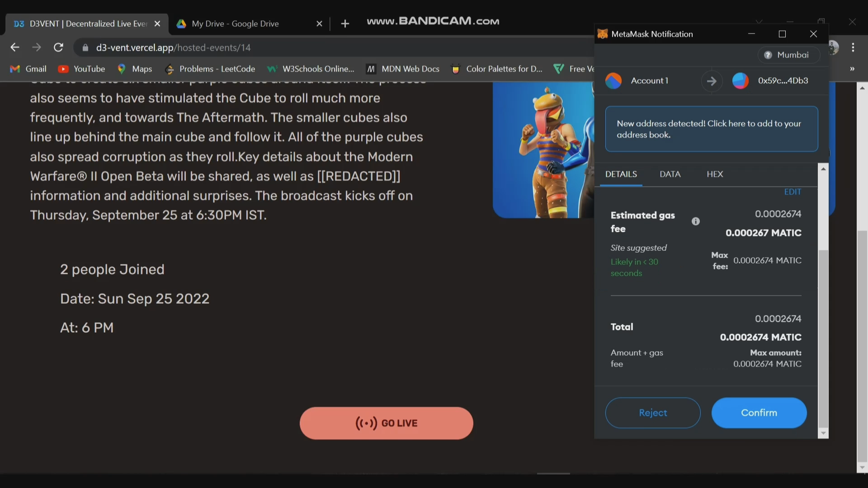Confirm the MetaMask transaction
Viewport: 868px width, 488px height.
tap(759, 413)
